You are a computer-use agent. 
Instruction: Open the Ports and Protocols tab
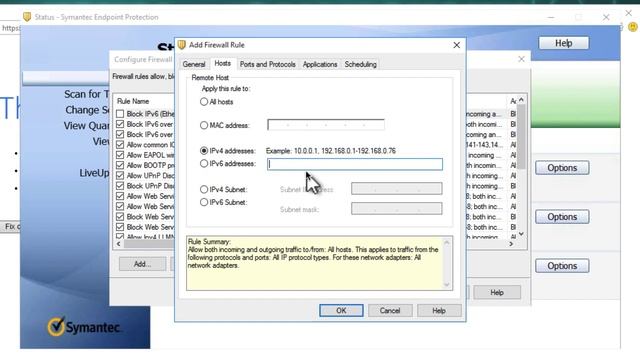267,64
